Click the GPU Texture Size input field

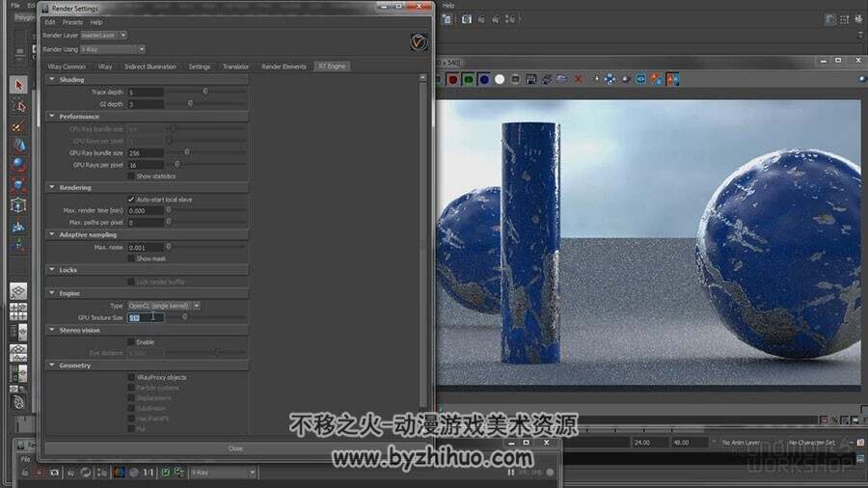tap(146, 317)
